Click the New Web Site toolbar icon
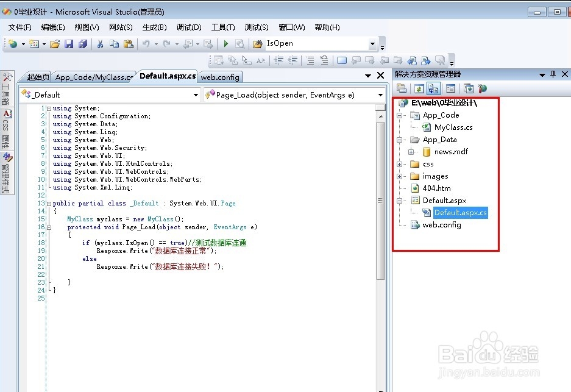Viewport: 571px width, 392px height. tap(13, 44)
